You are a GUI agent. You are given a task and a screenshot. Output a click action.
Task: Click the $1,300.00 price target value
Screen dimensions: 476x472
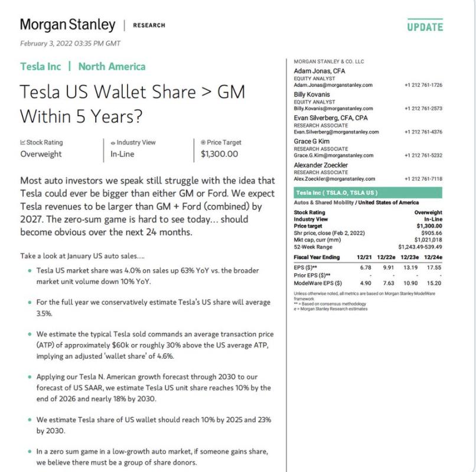pos(219,154)
